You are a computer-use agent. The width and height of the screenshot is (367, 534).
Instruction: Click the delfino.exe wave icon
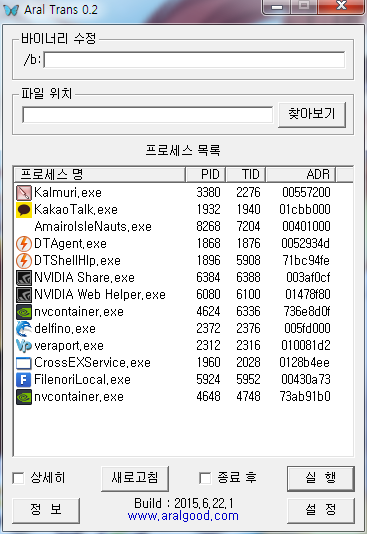23,329
